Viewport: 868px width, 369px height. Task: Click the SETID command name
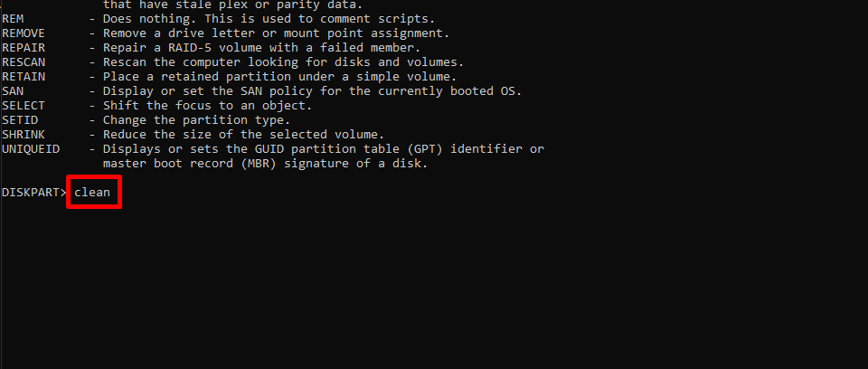[20, 119]
